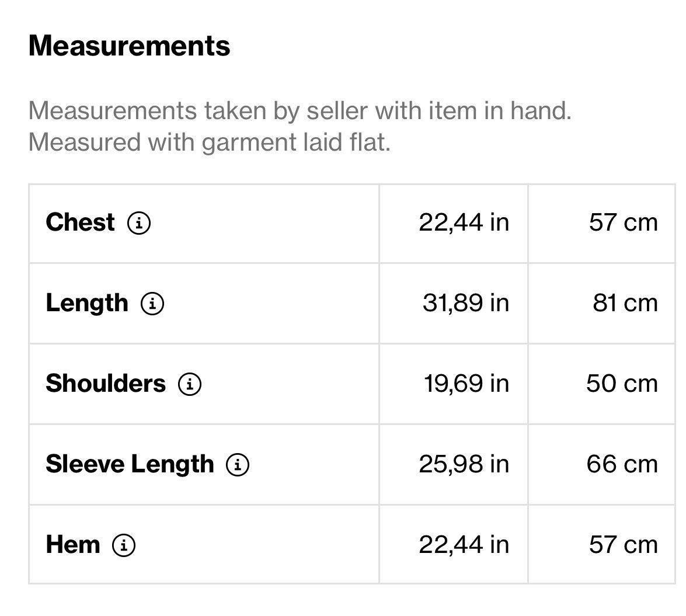Image resolution: width=686 pixels, height=616 pixels.
Task: Click the shoulders value 19,69 in
Action: pyautogui.click(x=466, y=384)
